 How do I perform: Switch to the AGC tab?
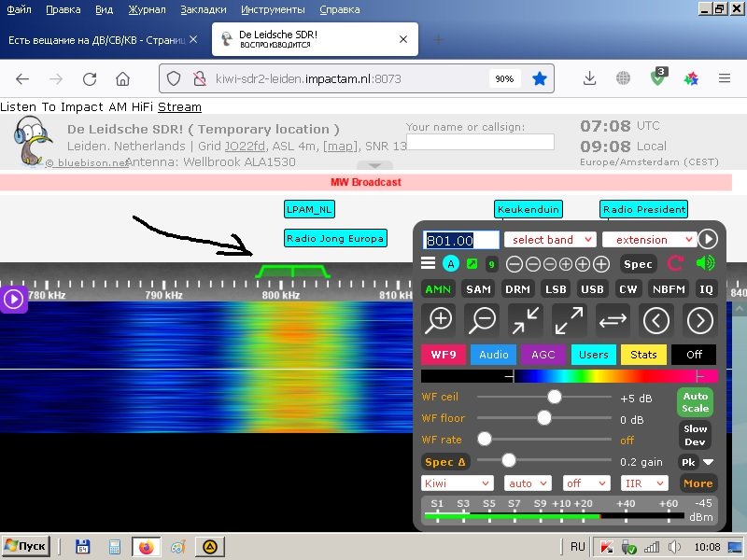(543, 355)
